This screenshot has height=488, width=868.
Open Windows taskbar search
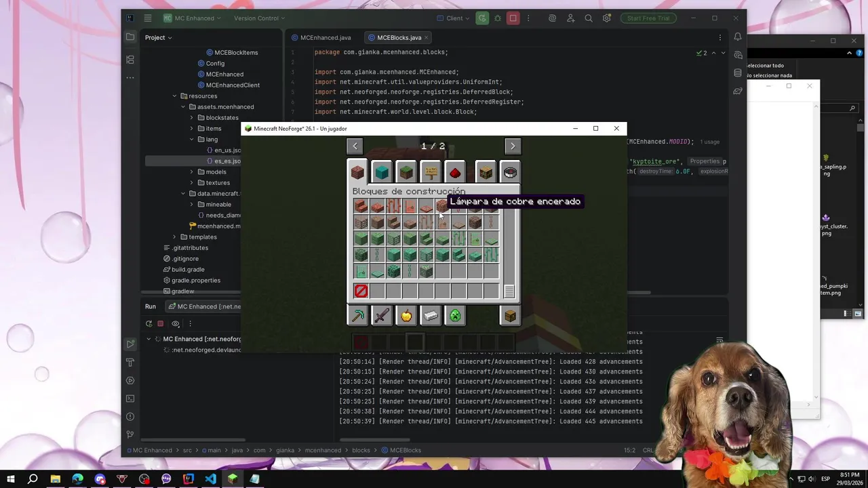coord(33,479)
